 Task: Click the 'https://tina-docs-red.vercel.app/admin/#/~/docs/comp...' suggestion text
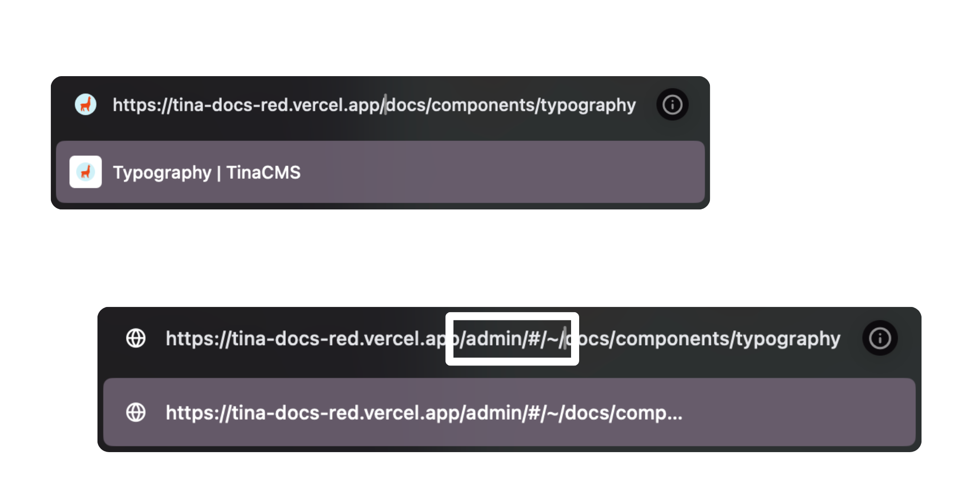click(x=423, y=413)
